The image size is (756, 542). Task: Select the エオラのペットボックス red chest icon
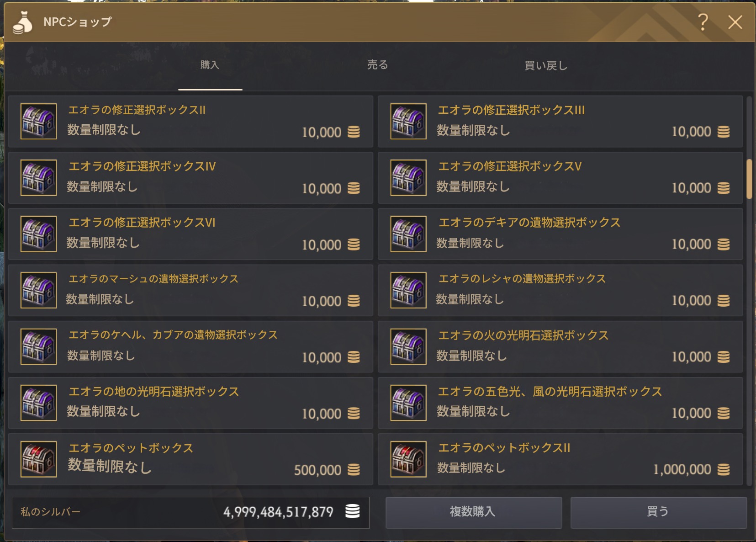[38, 459]
